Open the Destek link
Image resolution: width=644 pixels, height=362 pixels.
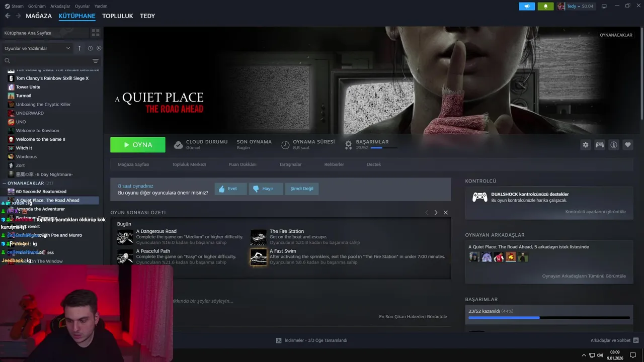tap(374, 164)
